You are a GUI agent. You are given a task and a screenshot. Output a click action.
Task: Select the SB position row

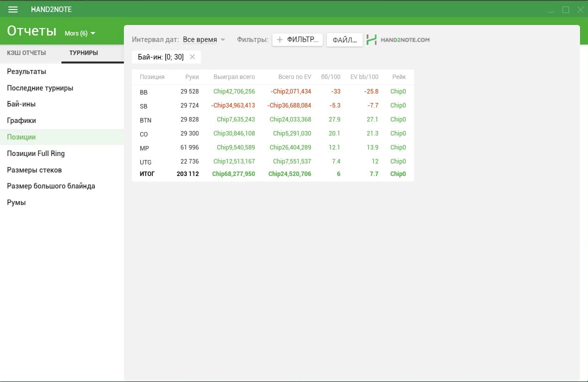[x=273, y=105]
